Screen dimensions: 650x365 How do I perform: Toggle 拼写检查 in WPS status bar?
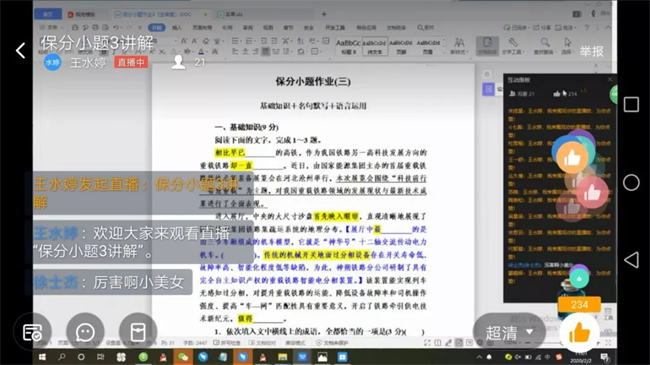[227, 343]
